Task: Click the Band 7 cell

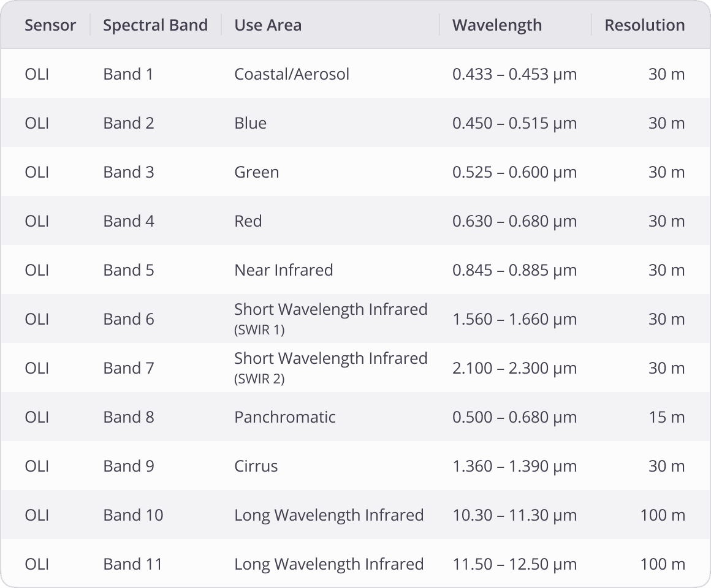Action: tap(128, 368)
